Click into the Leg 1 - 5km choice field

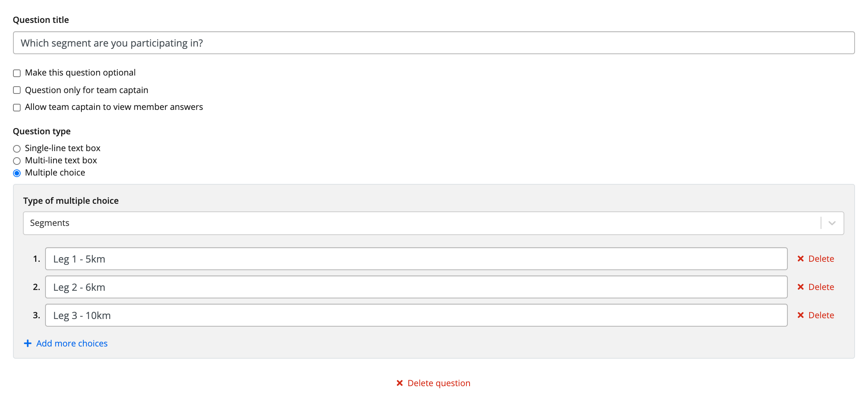tap(416, 259)
